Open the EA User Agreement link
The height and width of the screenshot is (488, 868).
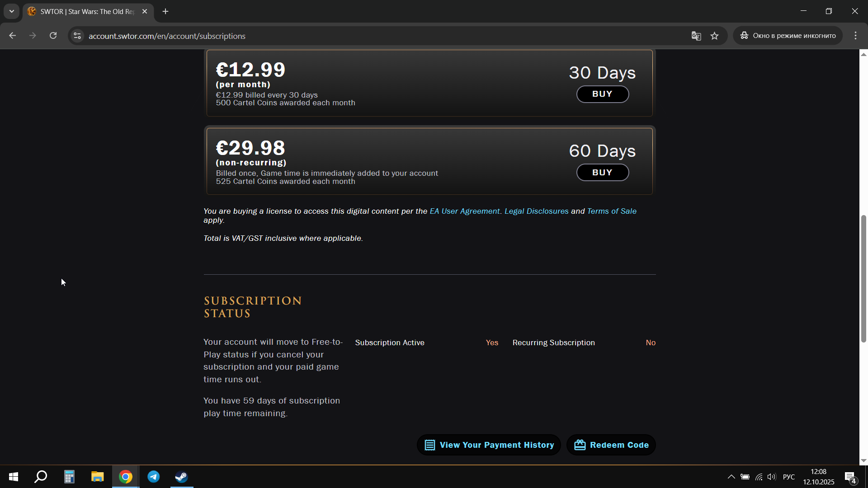tap(464, 211)
